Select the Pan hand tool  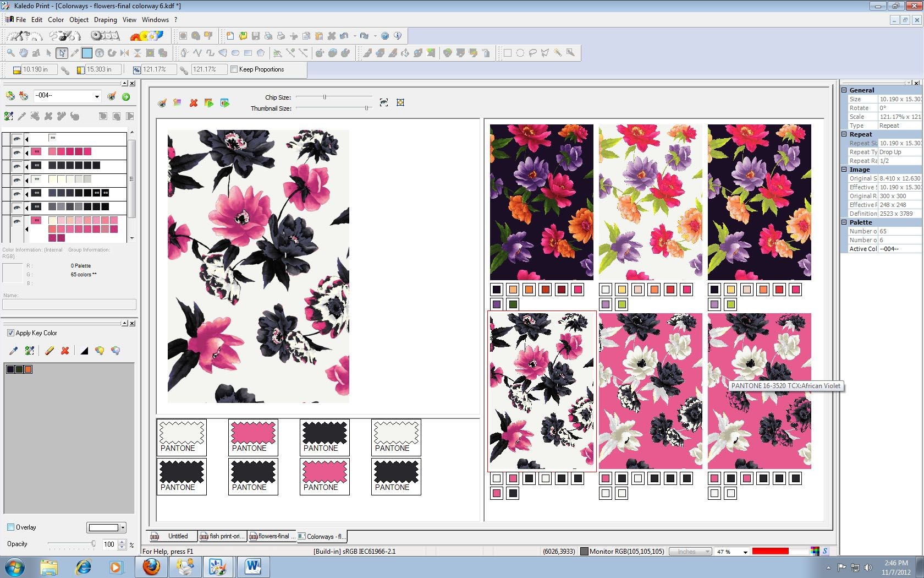coord(24,53)
